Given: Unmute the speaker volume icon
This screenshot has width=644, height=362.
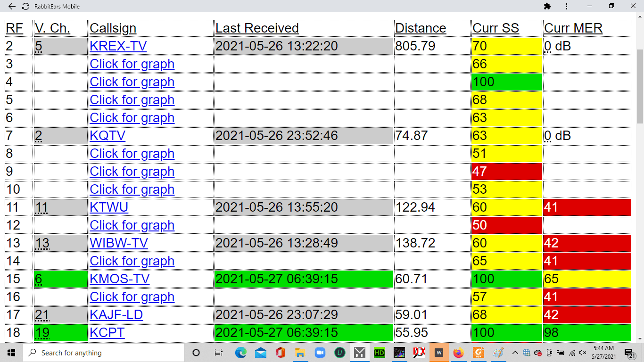Looking at the screenshot, I should [x=583, y=353].
